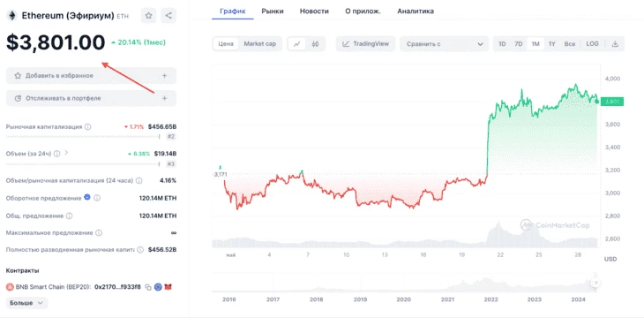The image size is (644, 318).
Task: Open the График tab
Action: [x=233, y=11]
